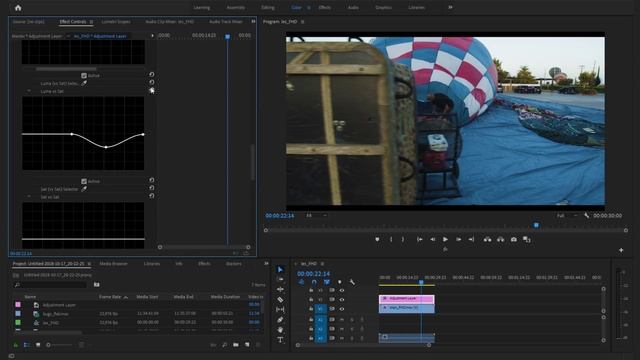Viewport: 640px width, 360px height.
Task: Toggle Snap in timeline
Action: 314,282
